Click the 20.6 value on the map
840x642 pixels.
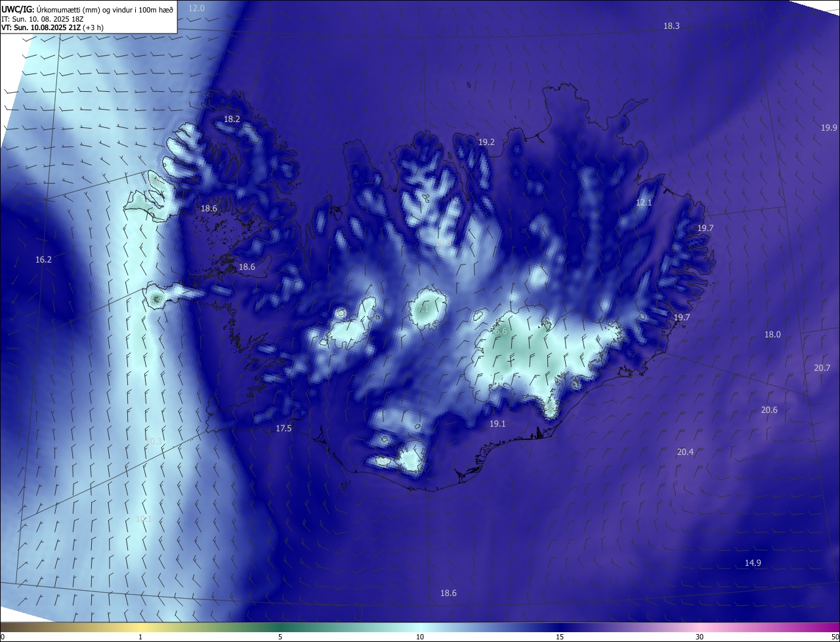(769, 410)
